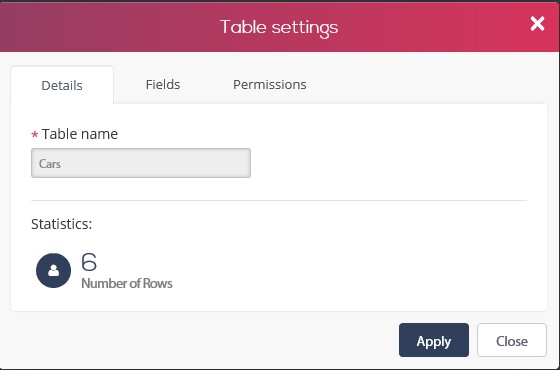This screenshot has height=370, width=560.
Task: Click the Table settings title text
Action: pyautogui.click(x=279, y=27)
